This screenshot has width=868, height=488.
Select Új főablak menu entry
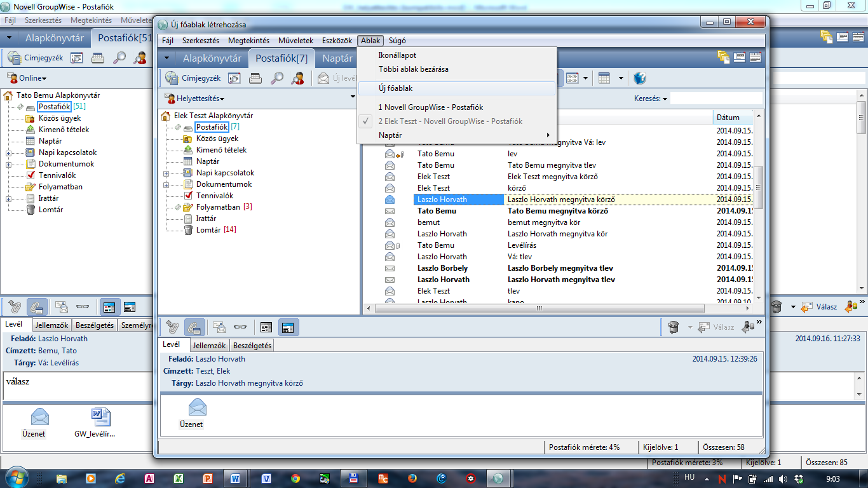(x=457, y=88)
